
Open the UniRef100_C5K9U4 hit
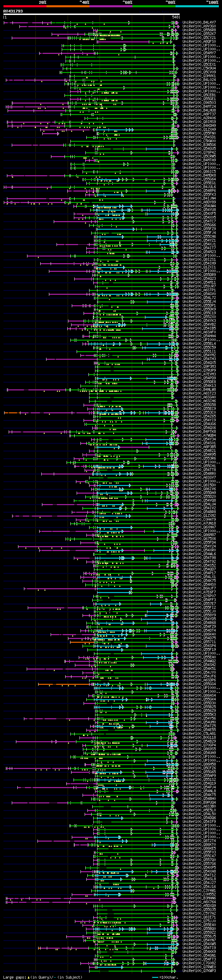point(199,68)
